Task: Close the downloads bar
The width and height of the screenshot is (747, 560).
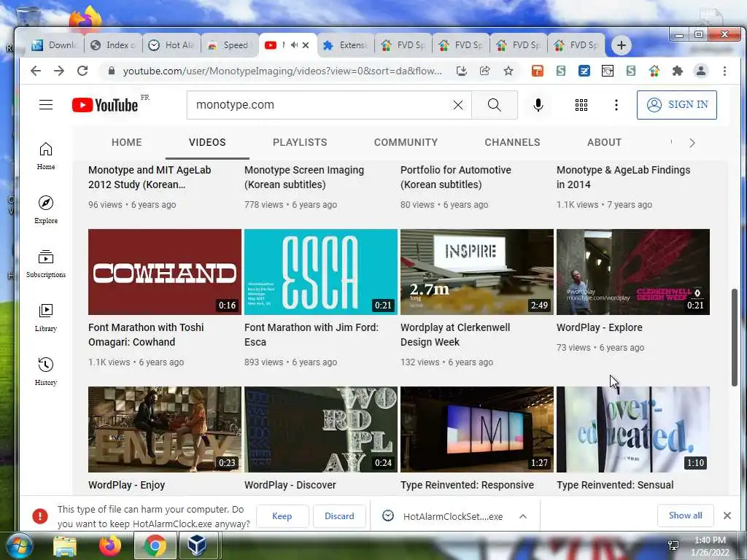Action: pos(727,516)
